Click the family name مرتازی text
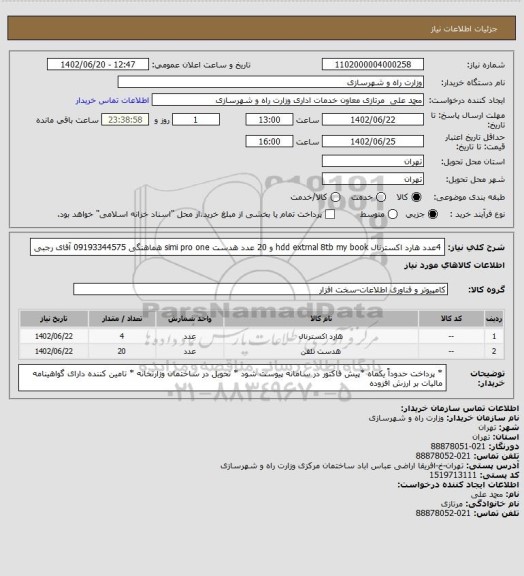 (452, 504)
